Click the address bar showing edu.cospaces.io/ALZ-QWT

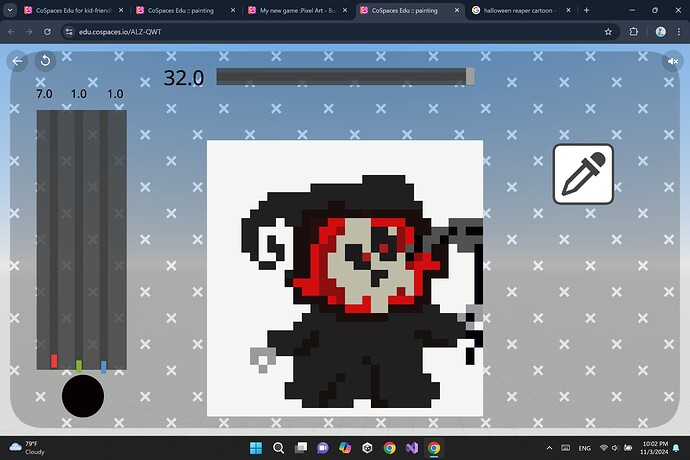coord(339,32)
